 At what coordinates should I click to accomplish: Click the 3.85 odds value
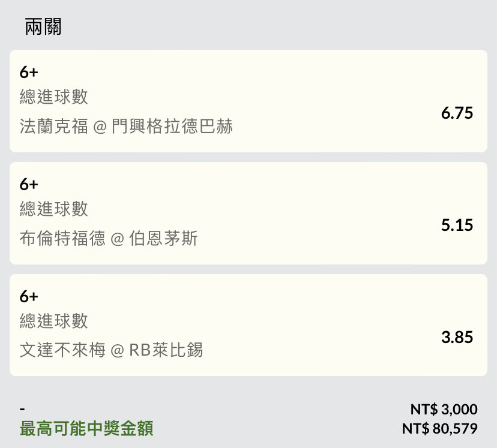tap(457, 337)
